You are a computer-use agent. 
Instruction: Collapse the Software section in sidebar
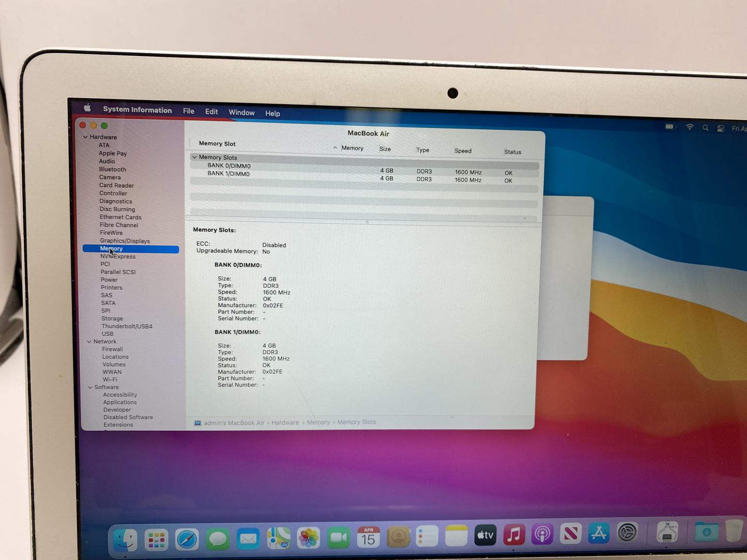click(90, 387)
